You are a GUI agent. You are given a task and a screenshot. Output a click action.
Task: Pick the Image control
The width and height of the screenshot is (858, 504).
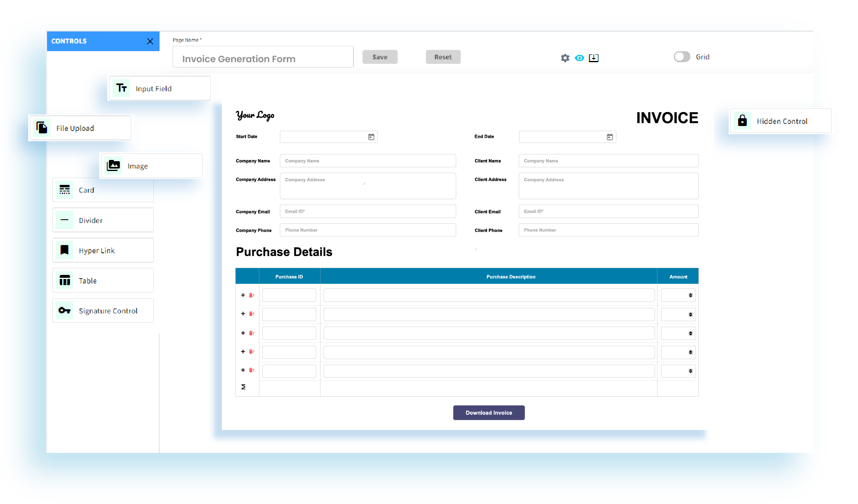(x=151, y=166)
